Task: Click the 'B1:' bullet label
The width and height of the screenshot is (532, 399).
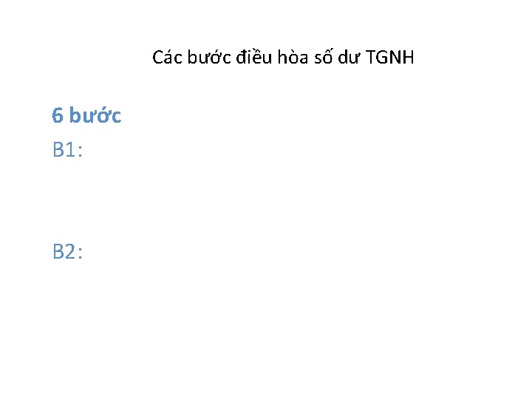Action: [67, 149]
